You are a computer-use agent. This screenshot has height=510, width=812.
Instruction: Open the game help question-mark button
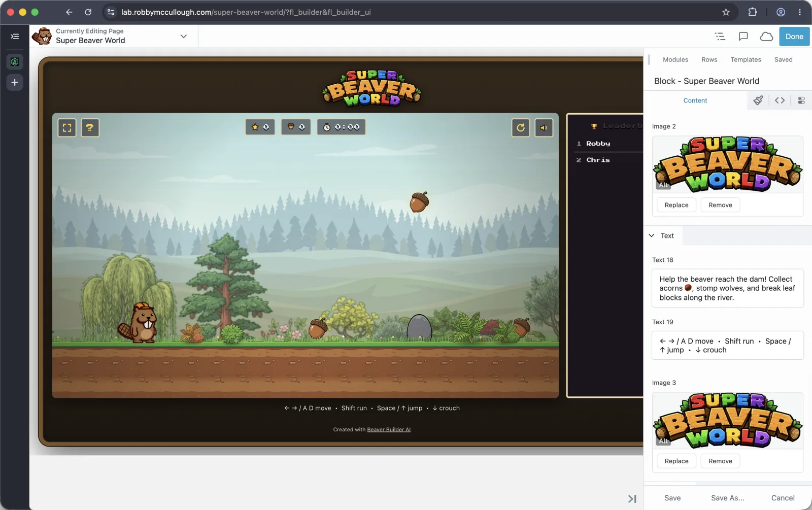[90, 128]
